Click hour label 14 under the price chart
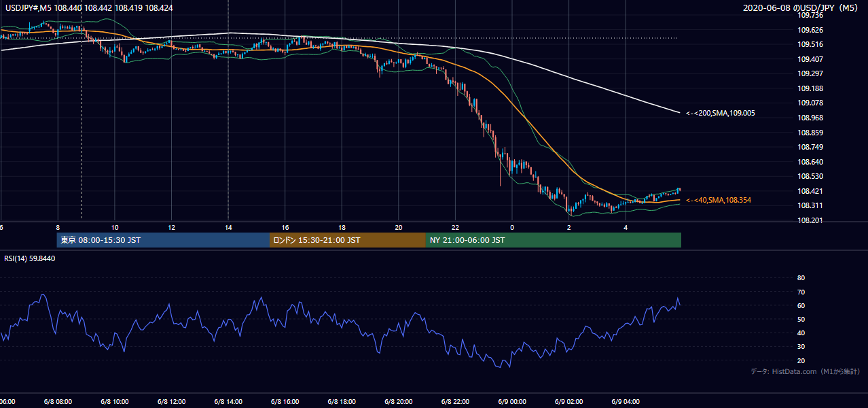The image size is (868, 408). pyautogui.click(x=229, y=227)
